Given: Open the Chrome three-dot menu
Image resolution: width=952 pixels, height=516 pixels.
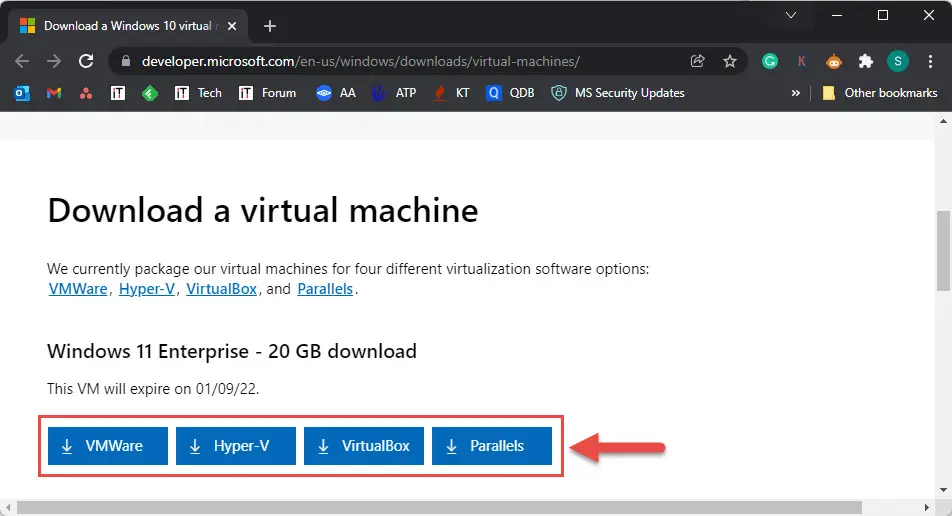Looking at the screenshot, I should 930,61.
